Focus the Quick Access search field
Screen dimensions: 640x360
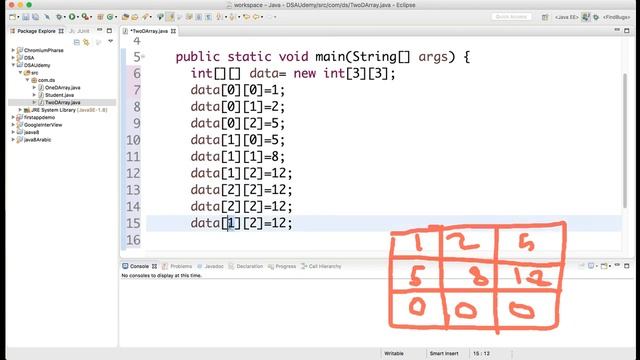pyautogui.click(x=511, y=17)
